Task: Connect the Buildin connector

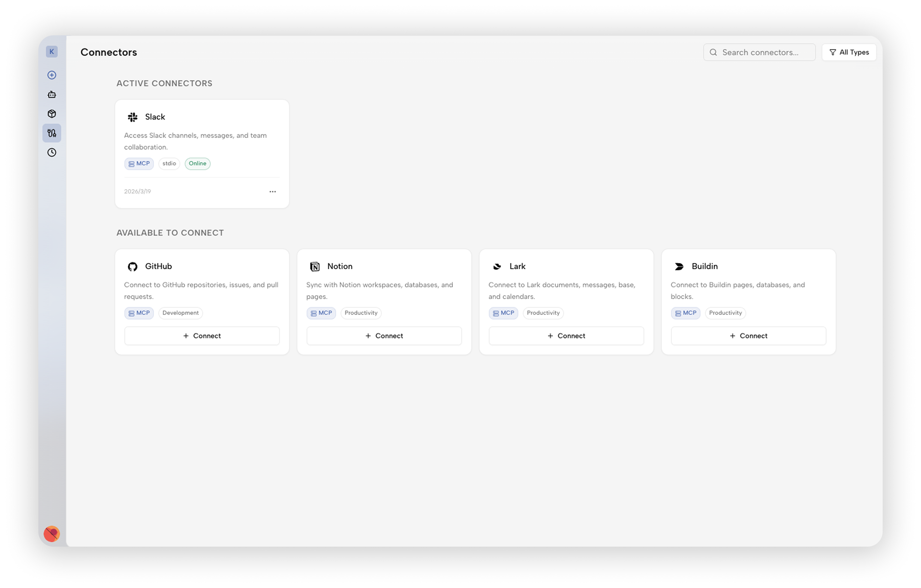Action: click(748, 336)
